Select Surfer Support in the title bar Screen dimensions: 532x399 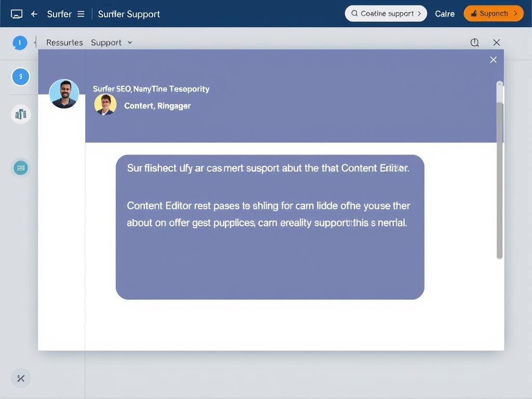[x=129, y=14]
